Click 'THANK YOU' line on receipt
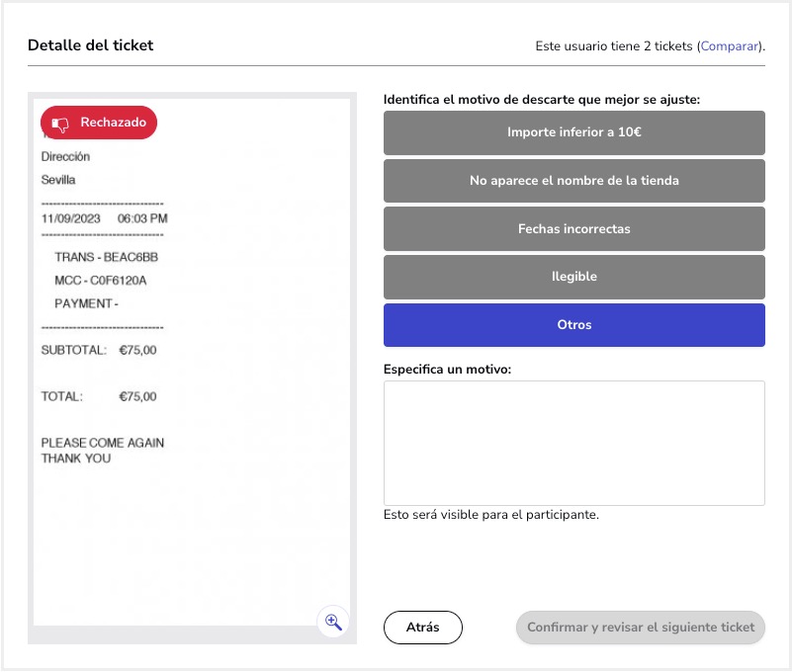 (x=76, y=459)
